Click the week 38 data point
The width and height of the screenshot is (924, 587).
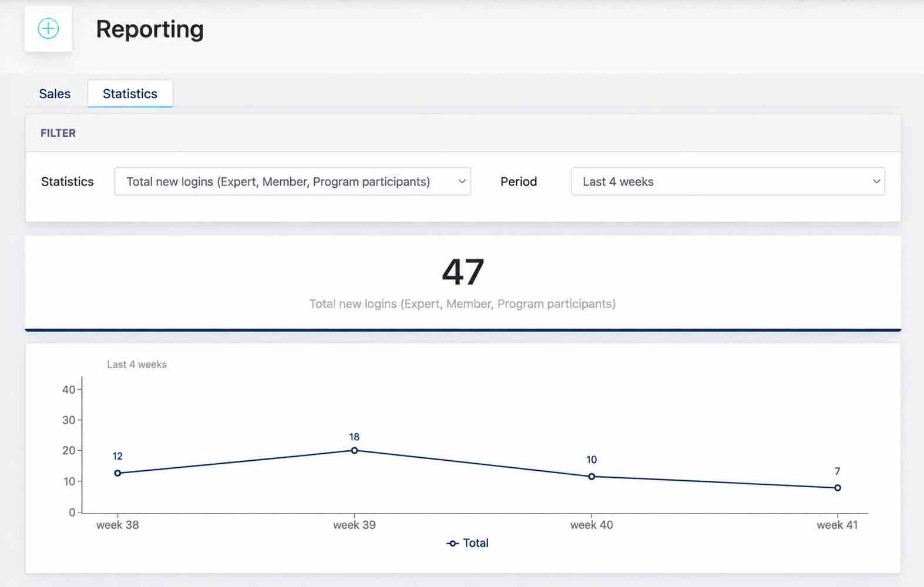117,473
